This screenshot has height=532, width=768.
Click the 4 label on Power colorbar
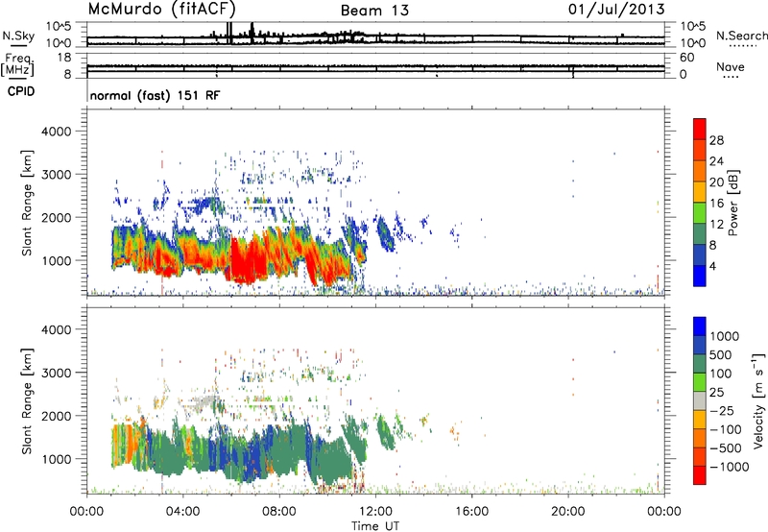pos(712,266)
